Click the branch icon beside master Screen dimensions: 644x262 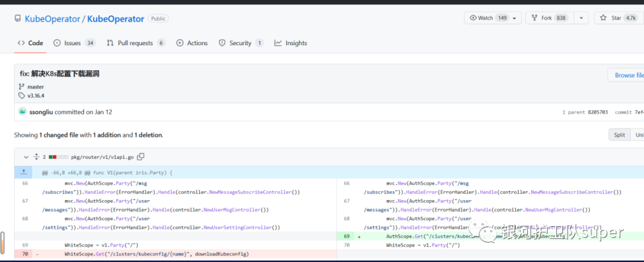(21, 87)
